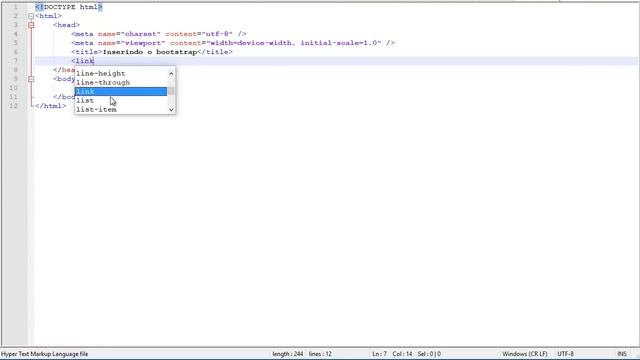The image size is (640, 360).
Task: Click line number 1 in margin
Action: tap(16, 7)
